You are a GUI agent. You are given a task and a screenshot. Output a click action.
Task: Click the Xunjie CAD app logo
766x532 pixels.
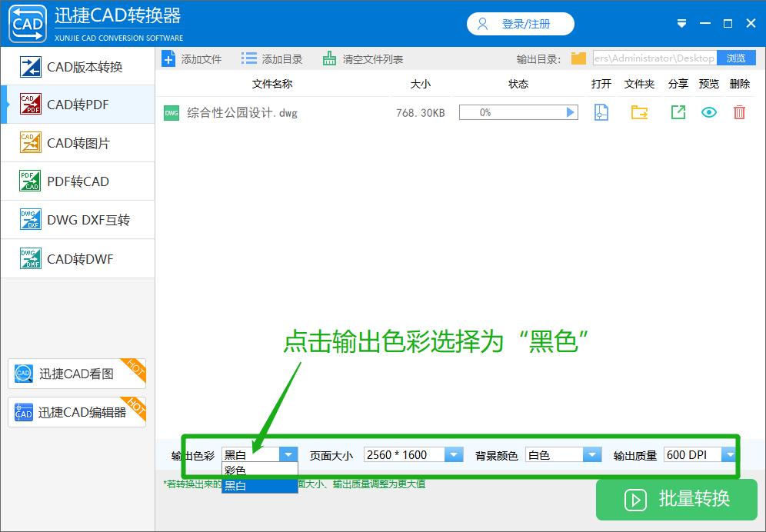pyautogui.click(x=28, y=23)
